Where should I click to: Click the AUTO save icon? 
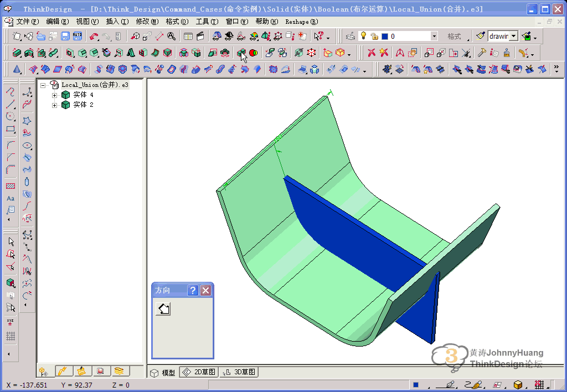pyautogui.click(x=78, y=36)
